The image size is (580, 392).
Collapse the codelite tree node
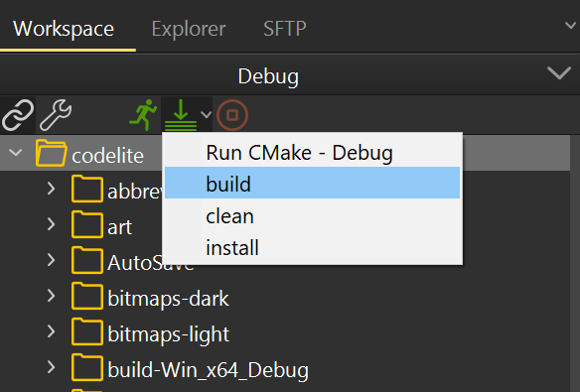16,152
